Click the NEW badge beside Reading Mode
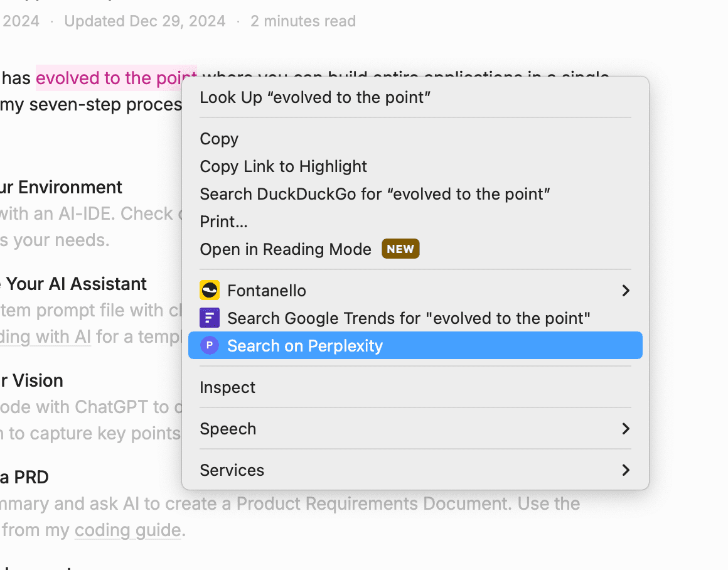728x570 pixels. tap(400, 249)
